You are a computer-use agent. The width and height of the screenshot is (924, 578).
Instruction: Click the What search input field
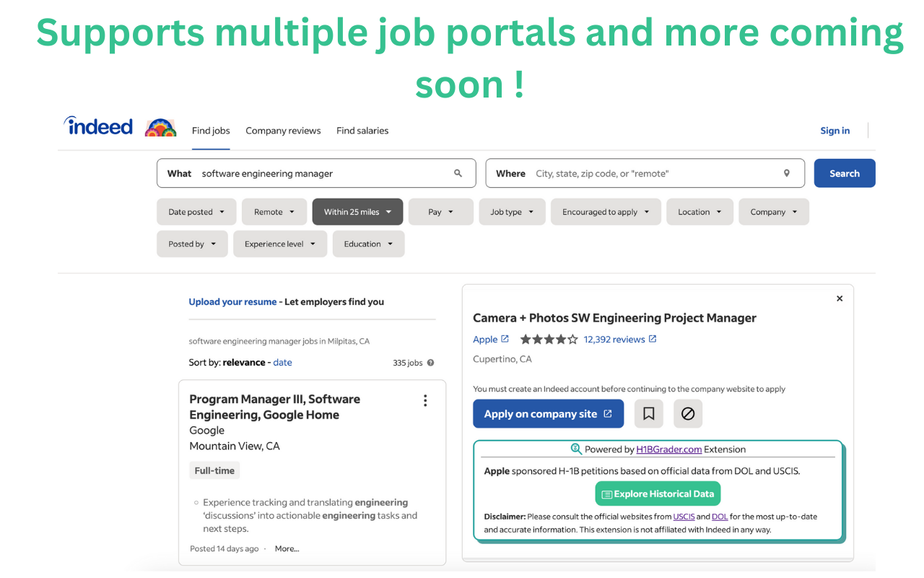316,173
